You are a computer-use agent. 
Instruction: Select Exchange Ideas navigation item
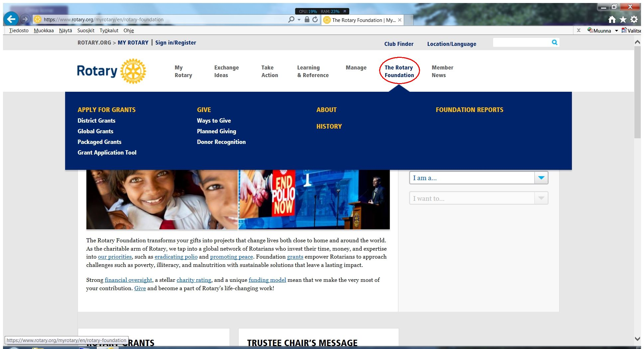click(x=226, y=71)
